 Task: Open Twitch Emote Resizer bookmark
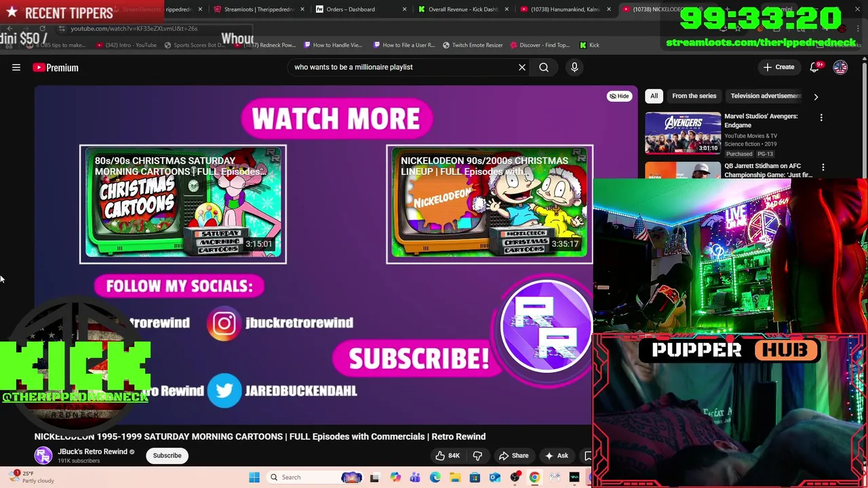click(x=473, y=45)
